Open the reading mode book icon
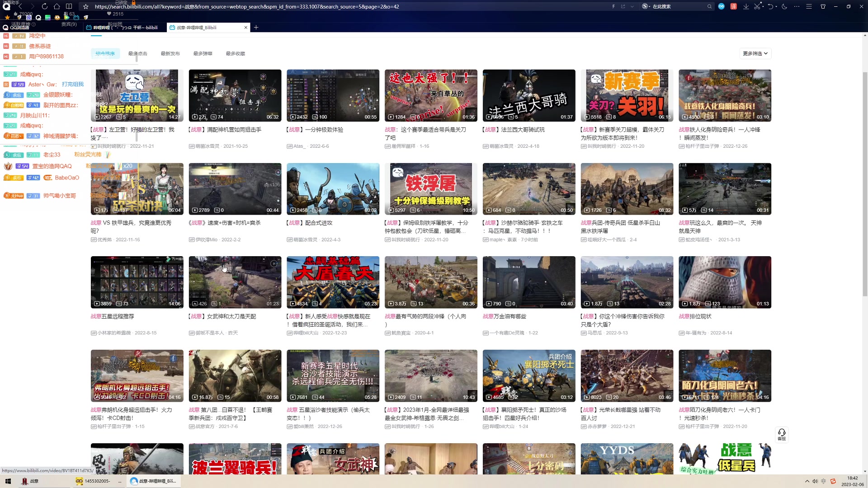This screenshot has width=868, height=488. coord(69,6)
